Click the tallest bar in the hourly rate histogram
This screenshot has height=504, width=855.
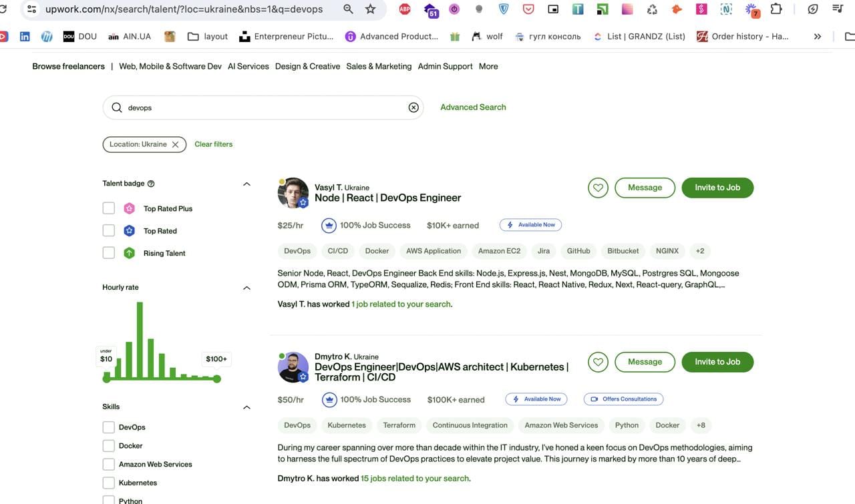(x=140, y=340)
